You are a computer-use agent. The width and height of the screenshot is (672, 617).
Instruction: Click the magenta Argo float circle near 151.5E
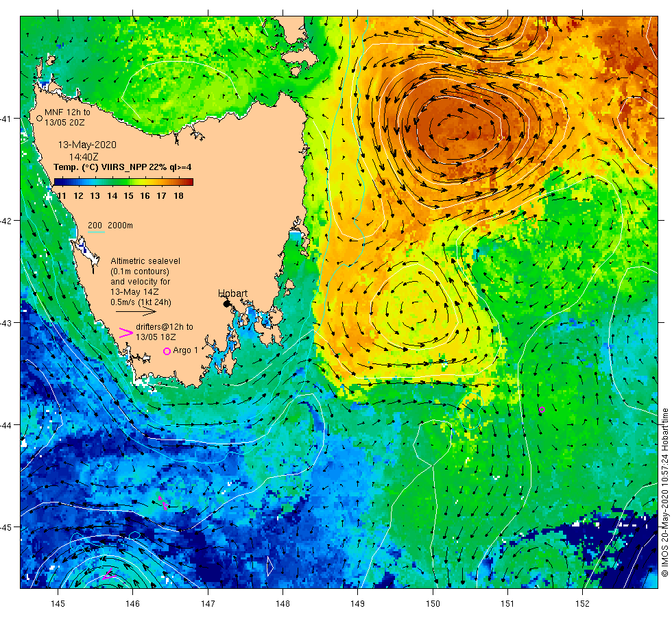[542, 410]
